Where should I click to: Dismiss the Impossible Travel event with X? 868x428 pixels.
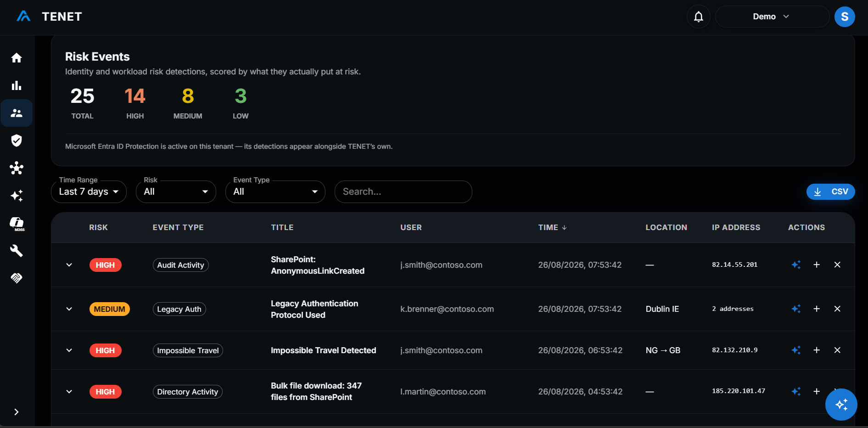pyautogui.click(x=837, y=350)
